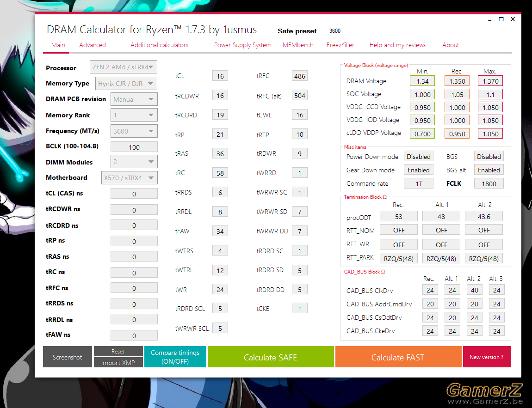Click the New version ? button

tap(487, 357)
